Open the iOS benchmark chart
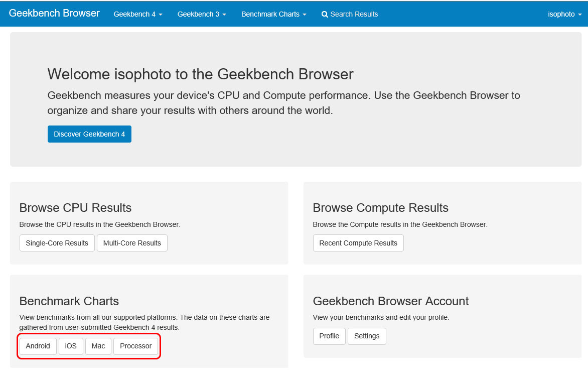 coord(71,346)
